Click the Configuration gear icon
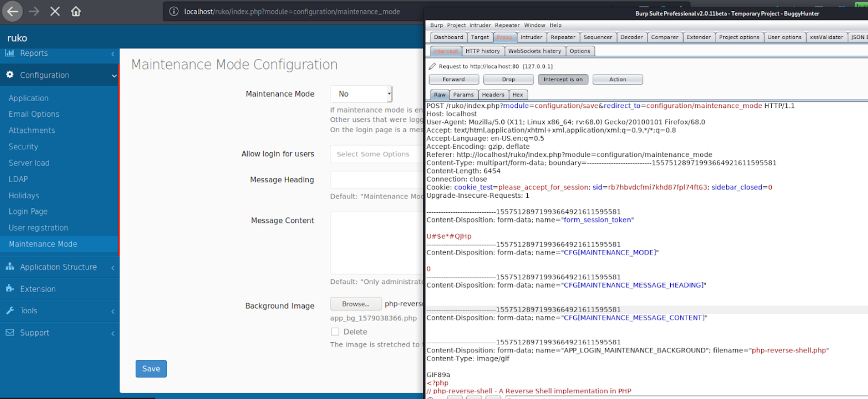Viewport: 868px width, 399px height. (x=10, y=75)
